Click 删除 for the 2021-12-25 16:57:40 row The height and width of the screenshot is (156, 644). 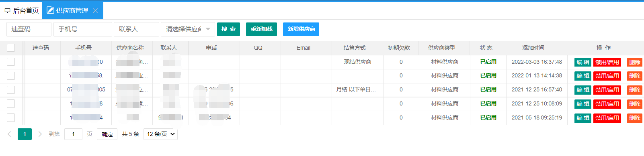(x=635, y=90)
